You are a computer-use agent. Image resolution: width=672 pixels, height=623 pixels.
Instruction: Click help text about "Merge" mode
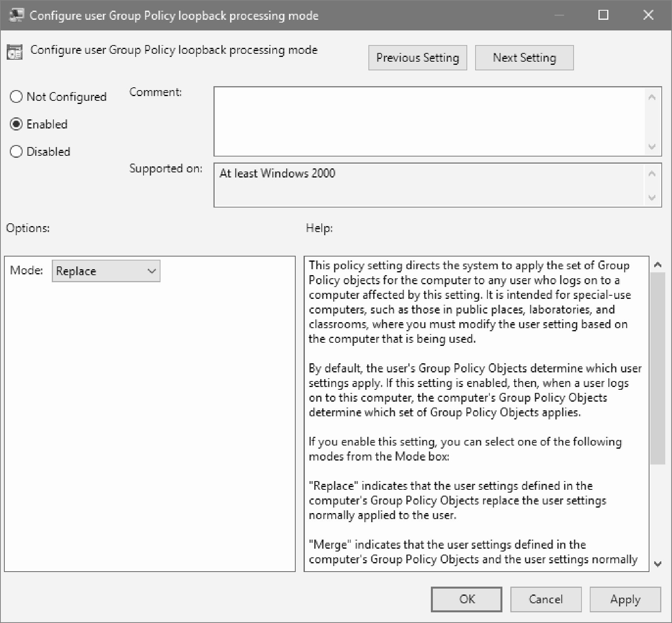[x=473, y=552]
